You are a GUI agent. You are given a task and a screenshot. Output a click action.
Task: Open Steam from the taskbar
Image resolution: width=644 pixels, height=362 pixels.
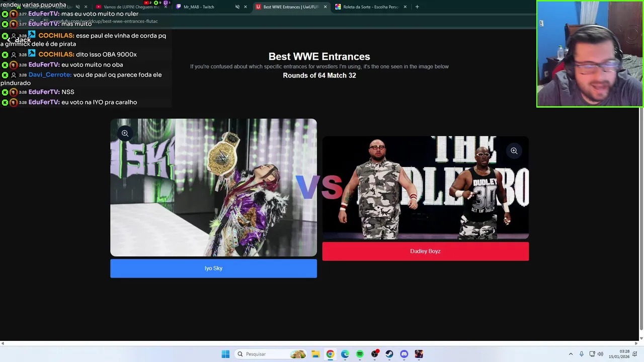pos(389,354)
